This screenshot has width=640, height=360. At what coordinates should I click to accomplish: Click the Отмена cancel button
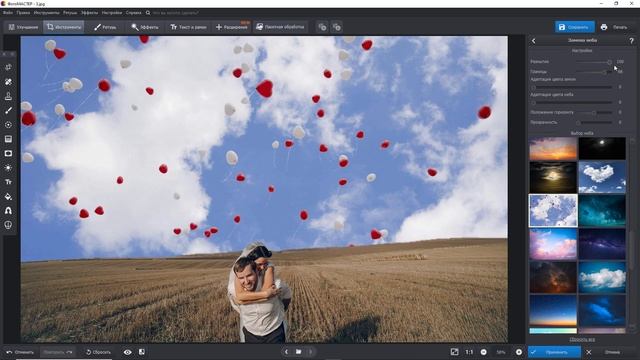[612, 352]
